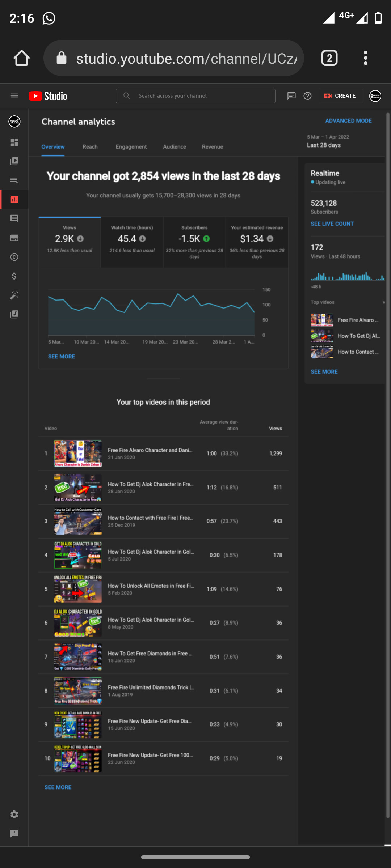391x868 pixels.
Task: Open Free Fire Alvaro Character video thumbnail
Action: pyautogui.click(x=78, y=454)
